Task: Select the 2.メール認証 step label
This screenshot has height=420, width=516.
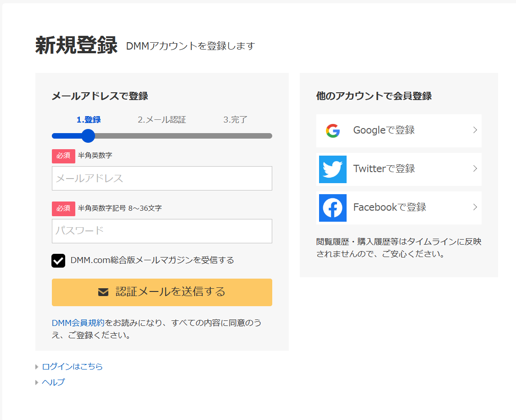Action: point(162,120)
